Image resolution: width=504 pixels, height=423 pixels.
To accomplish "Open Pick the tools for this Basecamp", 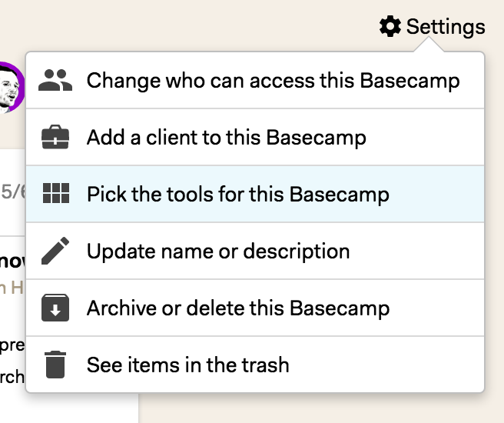I will pos(255,194).
